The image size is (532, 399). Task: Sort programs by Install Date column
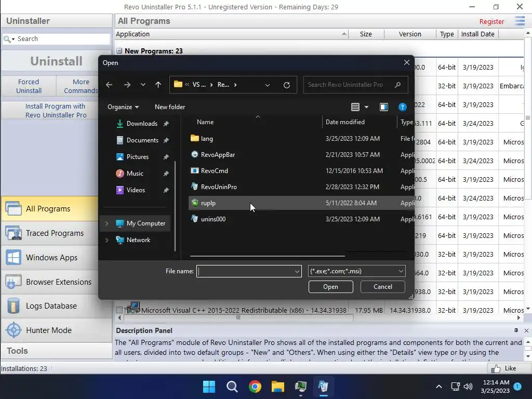pos(478,34)
